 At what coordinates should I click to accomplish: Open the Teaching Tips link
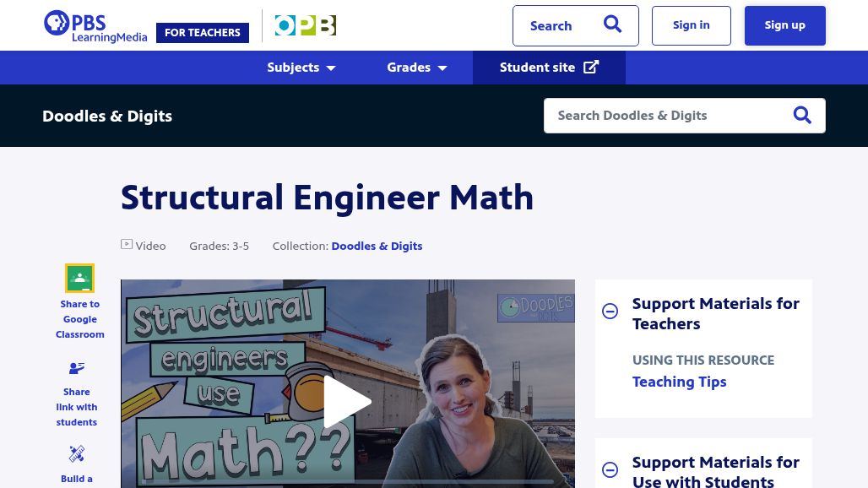click(x=679, y=382)
